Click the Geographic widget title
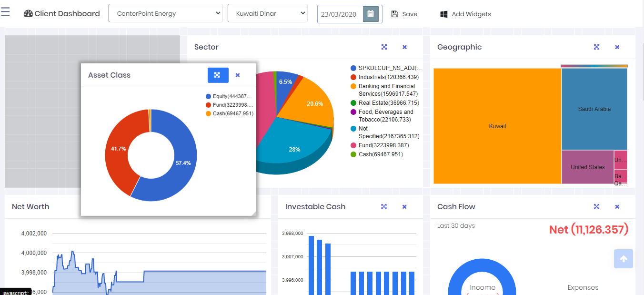This screenshot has height=295, width=644. coord(460,47)
